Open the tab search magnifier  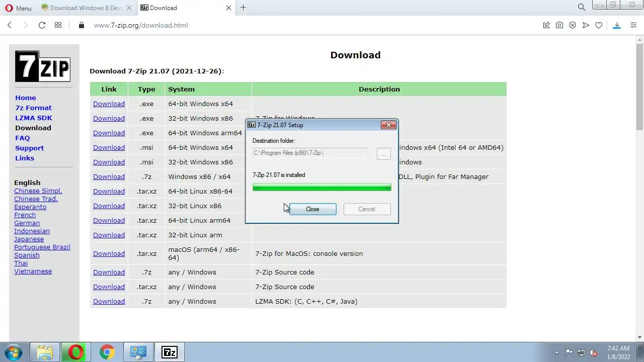pos(582,8)
